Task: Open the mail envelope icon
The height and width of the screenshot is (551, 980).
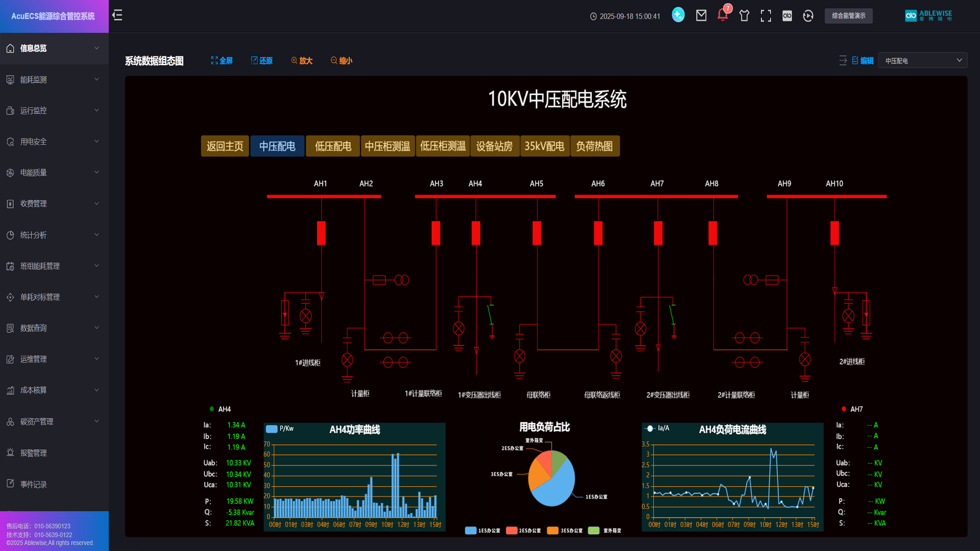Action: point(701,16)
